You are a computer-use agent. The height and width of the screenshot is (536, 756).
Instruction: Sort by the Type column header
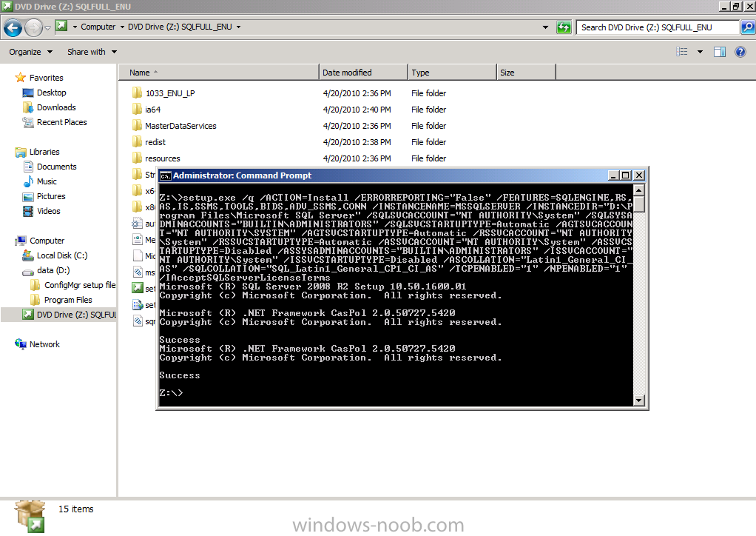point(452,73)
